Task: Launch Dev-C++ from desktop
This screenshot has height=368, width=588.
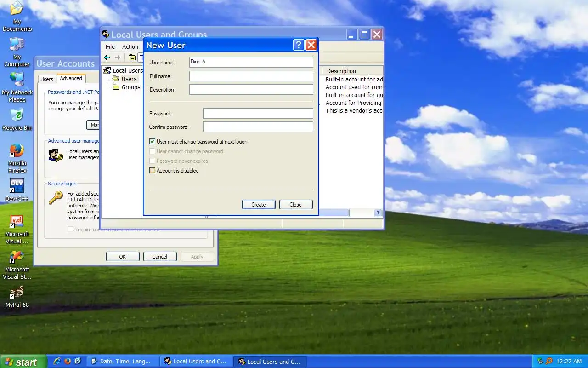Action: click(17, 190)
